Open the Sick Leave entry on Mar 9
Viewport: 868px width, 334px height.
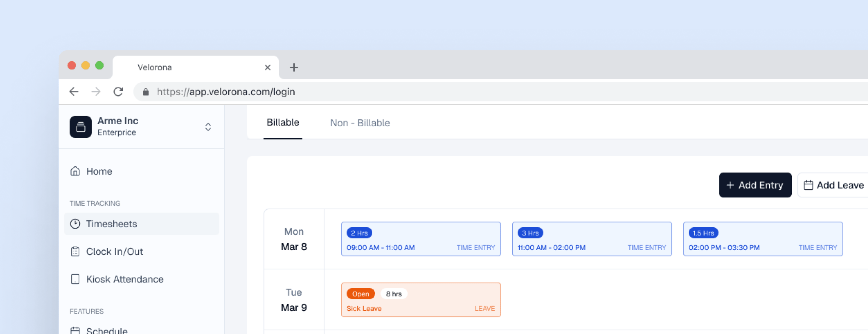421,300
